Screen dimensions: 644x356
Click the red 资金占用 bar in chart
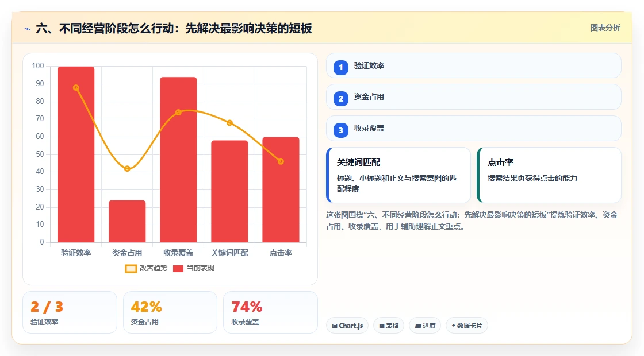click(x=127, y=221)
